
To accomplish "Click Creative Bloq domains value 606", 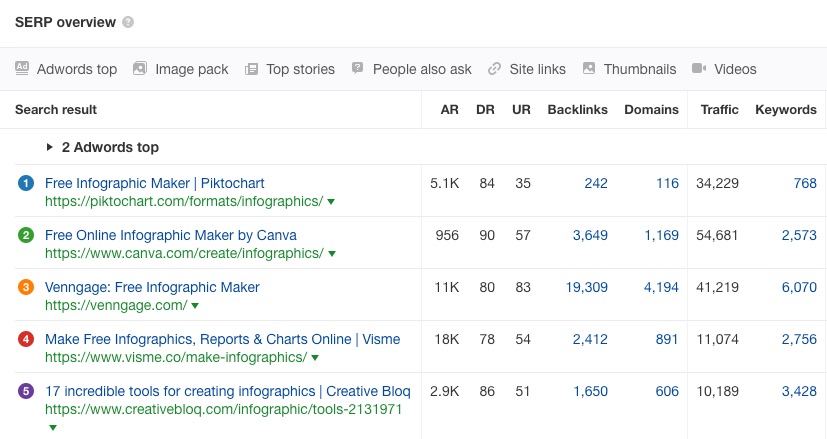I will (x=667, y=391).
